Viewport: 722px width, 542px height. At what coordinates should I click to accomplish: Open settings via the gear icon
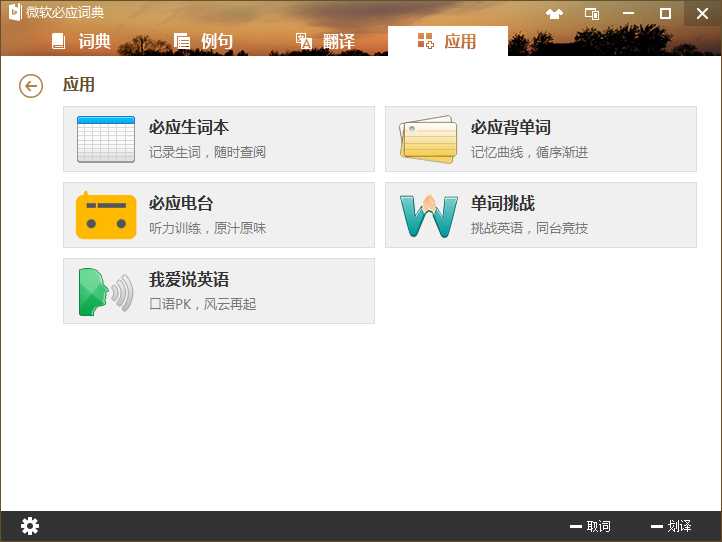click(x=30, y=526)
